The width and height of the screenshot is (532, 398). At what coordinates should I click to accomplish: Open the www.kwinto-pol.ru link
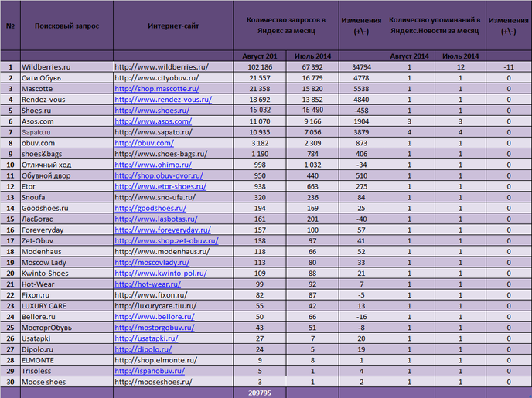pos(161,274)
